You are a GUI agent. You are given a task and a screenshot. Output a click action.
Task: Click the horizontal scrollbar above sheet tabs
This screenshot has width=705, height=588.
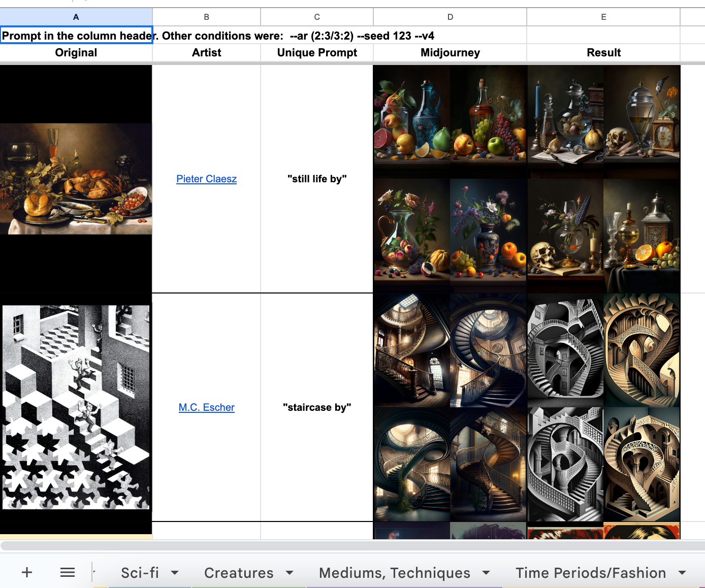352,546
